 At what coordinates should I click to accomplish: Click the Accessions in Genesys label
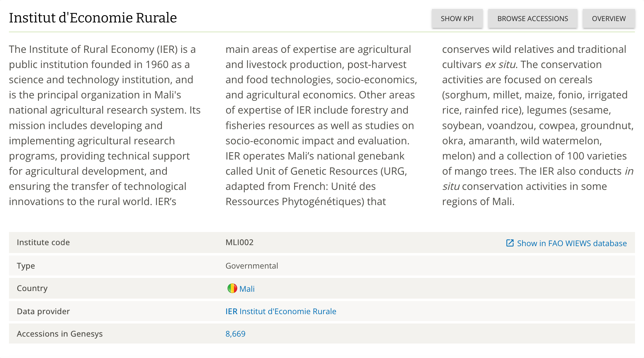pyautogui.click(x=60, y=334)
